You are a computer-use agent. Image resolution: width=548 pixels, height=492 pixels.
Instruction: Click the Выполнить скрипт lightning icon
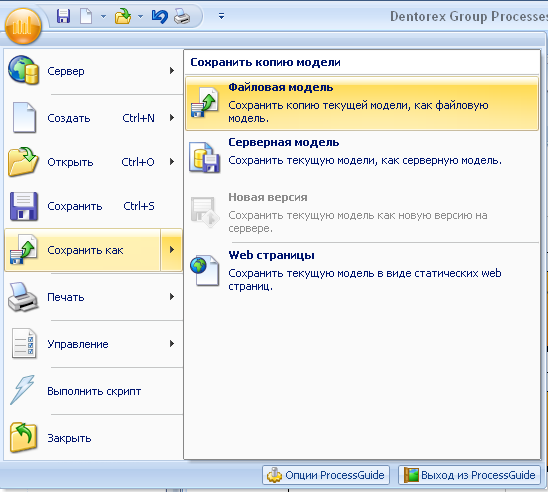(22, 390)
